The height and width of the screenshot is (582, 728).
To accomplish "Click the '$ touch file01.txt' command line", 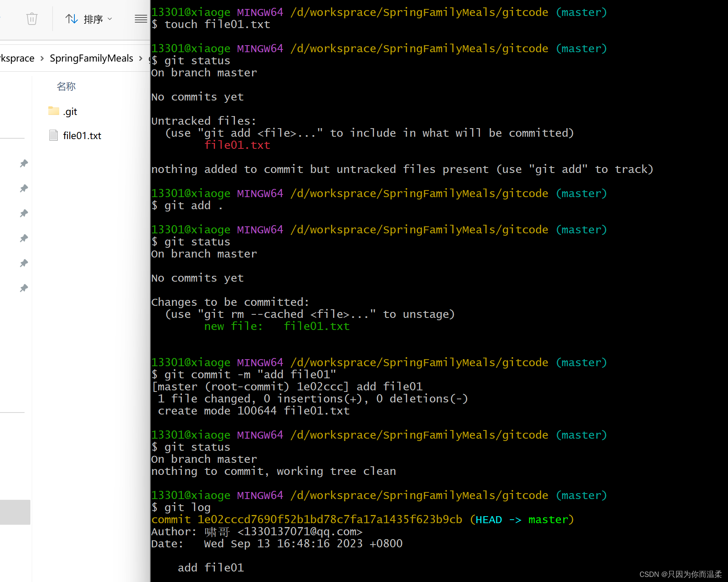I will pyautogui.click(x=211, y=25).
